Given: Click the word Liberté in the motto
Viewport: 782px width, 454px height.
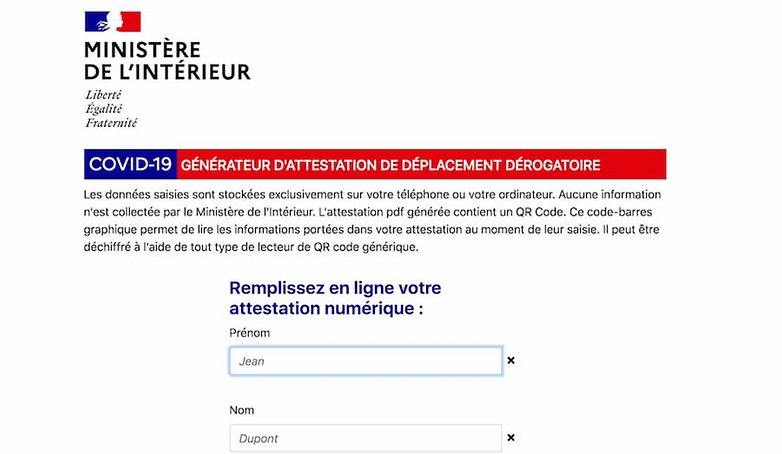Looking at the screenshot, I should click(103, 94).
